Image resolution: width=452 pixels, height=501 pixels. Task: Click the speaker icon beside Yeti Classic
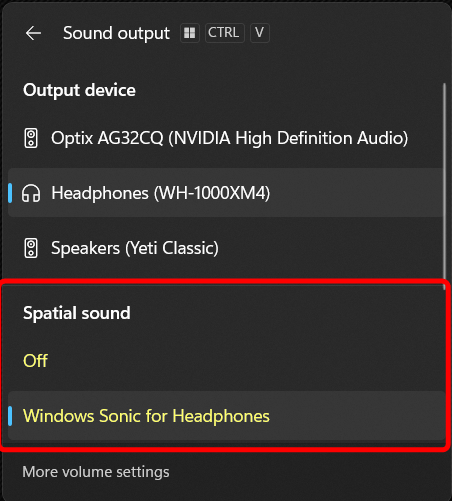point(31,248)
